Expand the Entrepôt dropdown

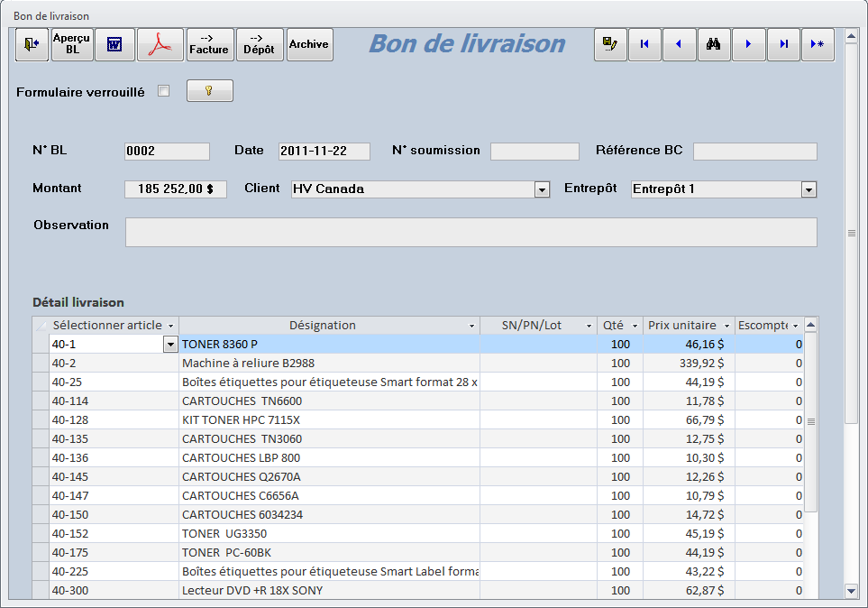point(809,189)
